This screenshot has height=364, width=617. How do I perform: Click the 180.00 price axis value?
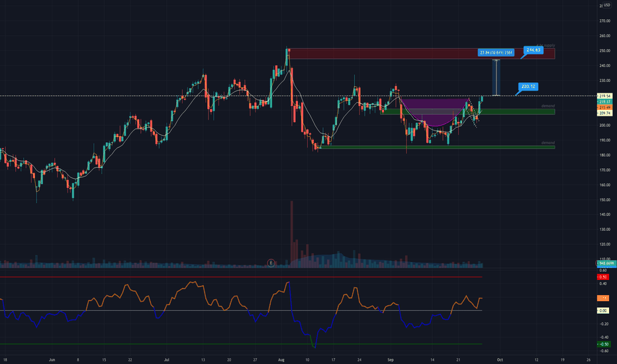(x=604, y=155)
